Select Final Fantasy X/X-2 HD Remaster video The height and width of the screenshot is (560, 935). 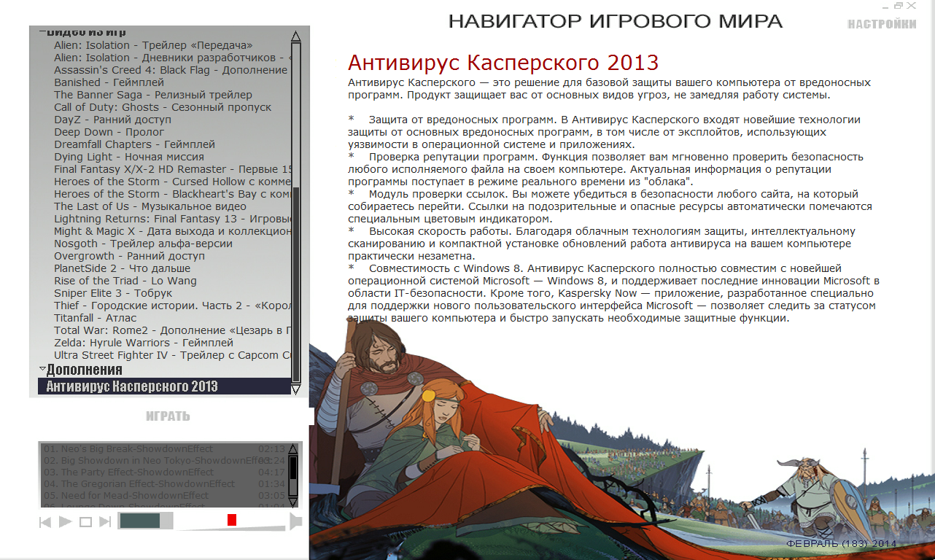pos(173,169)
